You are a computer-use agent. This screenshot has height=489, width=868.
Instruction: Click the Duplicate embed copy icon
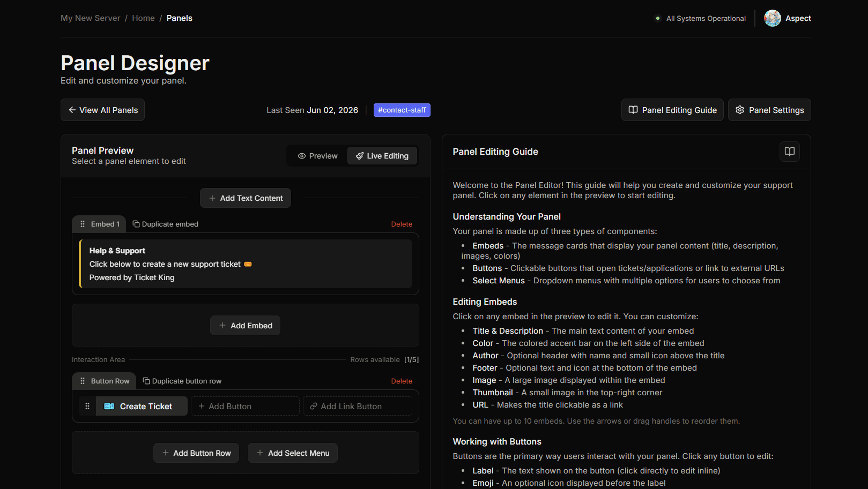click(136, 224)
